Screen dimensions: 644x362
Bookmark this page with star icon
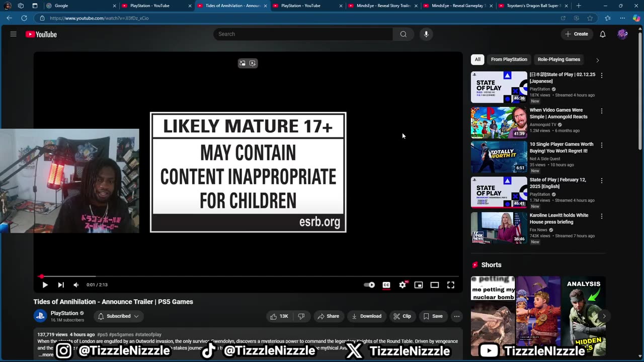tap(590, 18)
